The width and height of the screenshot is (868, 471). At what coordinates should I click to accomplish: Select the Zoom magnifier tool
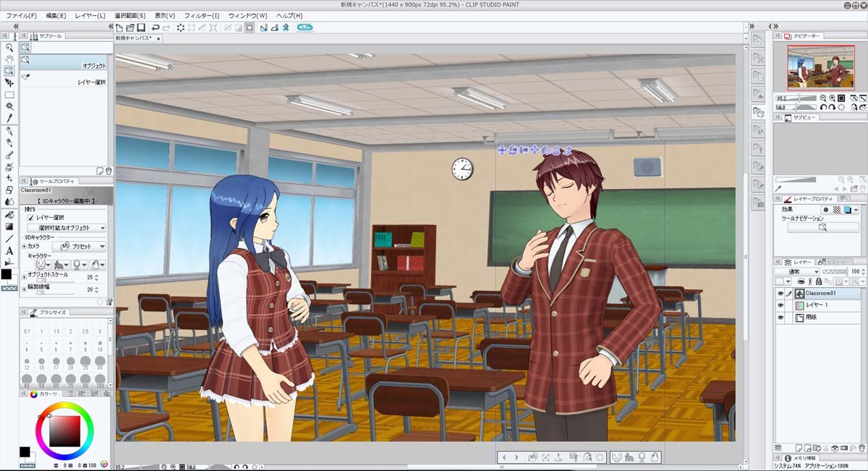coord(9,47)
